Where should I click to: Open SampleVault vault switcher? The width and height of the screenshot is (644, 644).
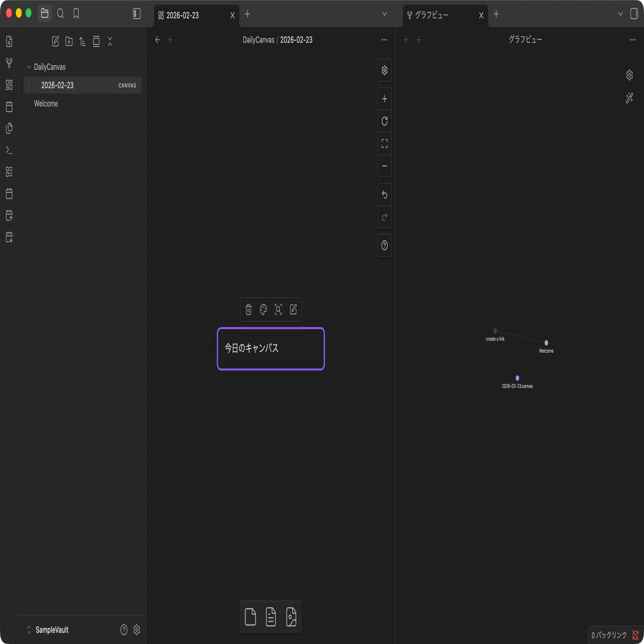(x=48, y=630)
